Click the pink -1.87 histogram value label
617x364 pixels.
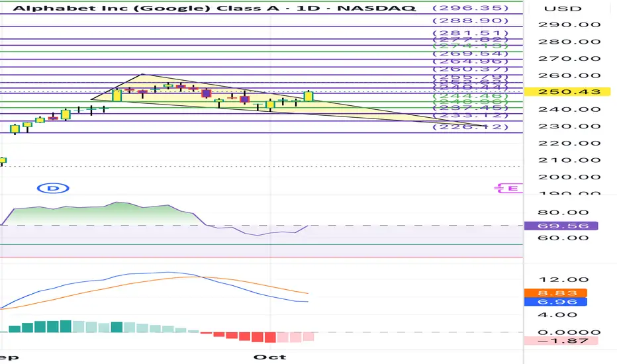pyautogui.click(x=561, y=341)
